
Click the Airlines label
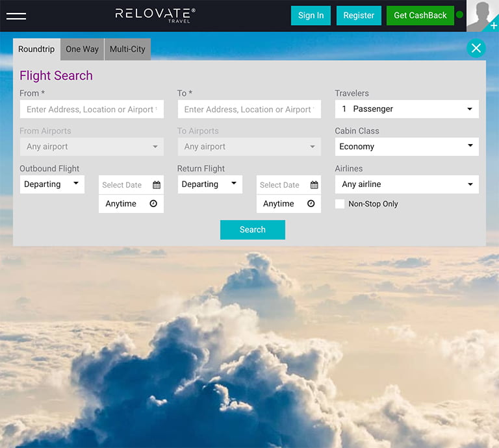[x=349, y=169]
